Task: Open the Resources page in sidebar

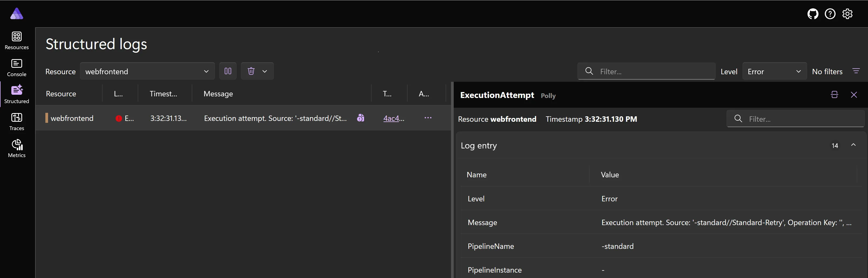Action: tap(16, 40)
